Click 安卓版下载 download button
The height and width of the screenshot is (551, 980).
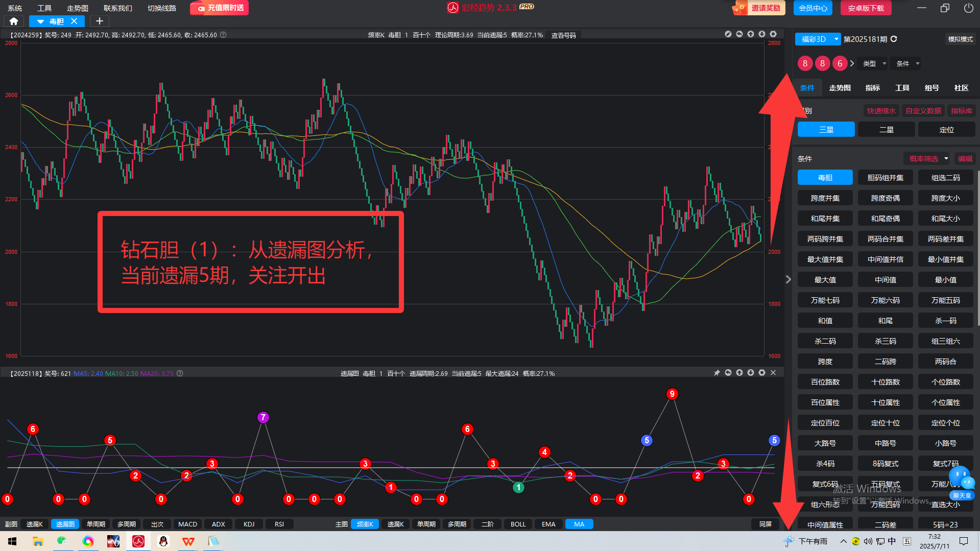tap(866, 8)
